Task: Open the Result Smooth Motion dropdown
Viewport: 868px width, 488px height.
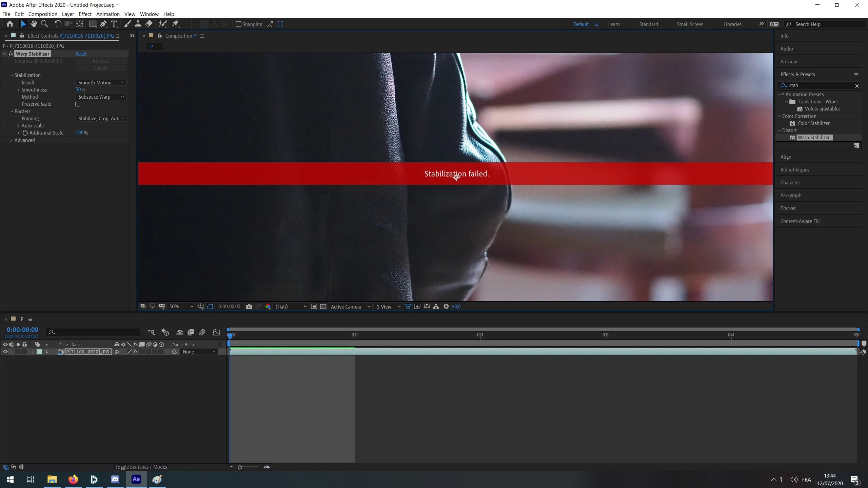Action: tap(101, 83)
